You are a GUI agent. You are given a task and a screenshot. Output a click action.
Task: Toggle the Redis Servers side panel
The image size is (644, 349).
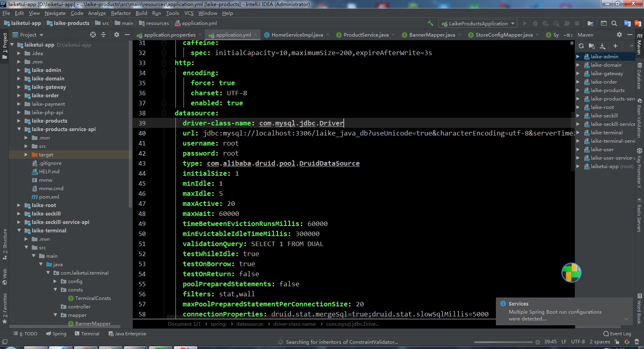pyautogui.click(x=639, y=215)
